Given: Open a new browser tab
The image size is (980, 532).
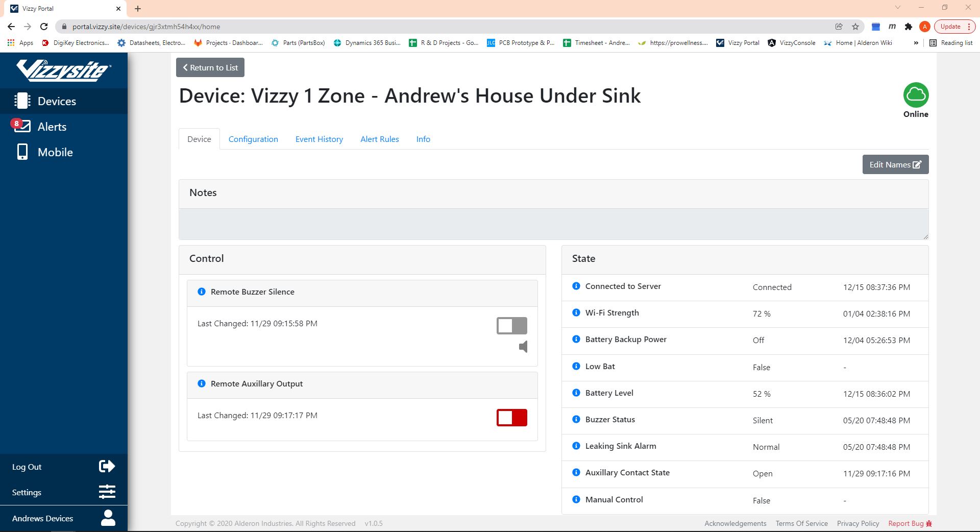Looking at the screenshot, I should click(138, 9).
